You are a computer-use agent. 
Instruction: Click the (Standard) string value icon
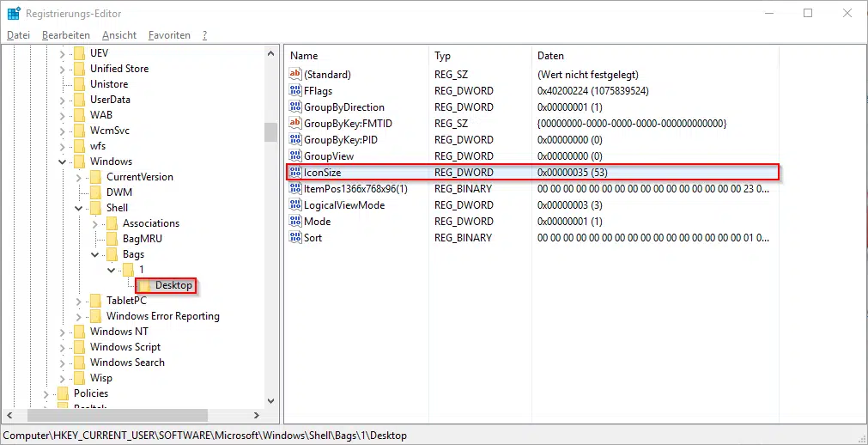295,75
